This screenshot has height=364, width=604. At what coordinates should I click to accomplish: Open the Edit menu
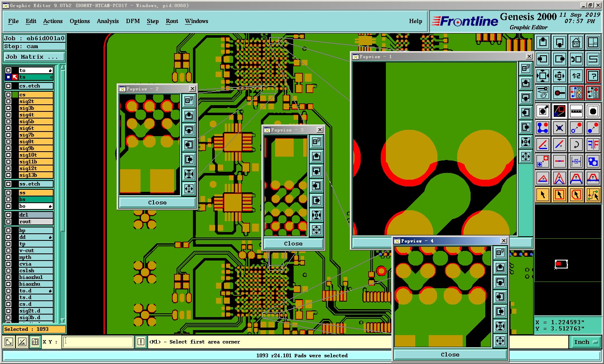point(31,21)
